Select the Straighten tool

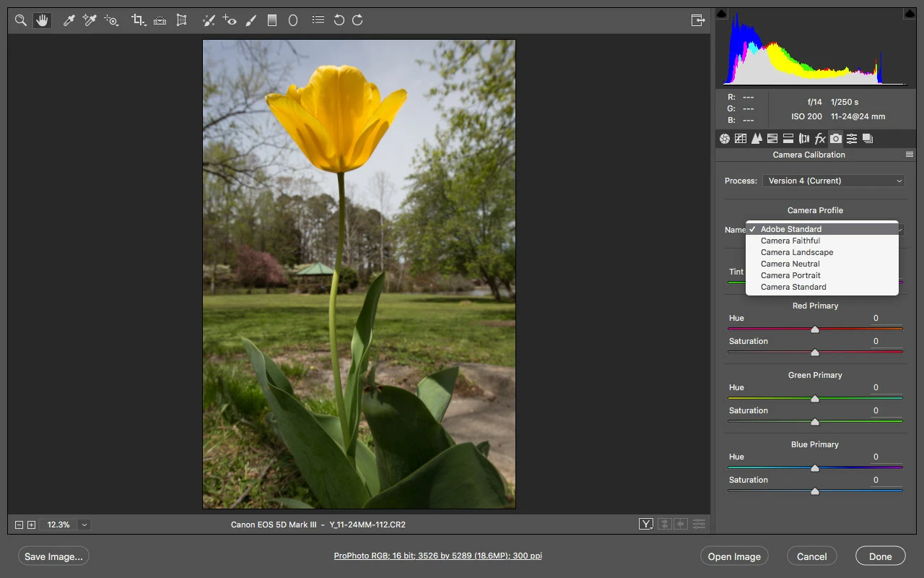click(x=160, y=20)
